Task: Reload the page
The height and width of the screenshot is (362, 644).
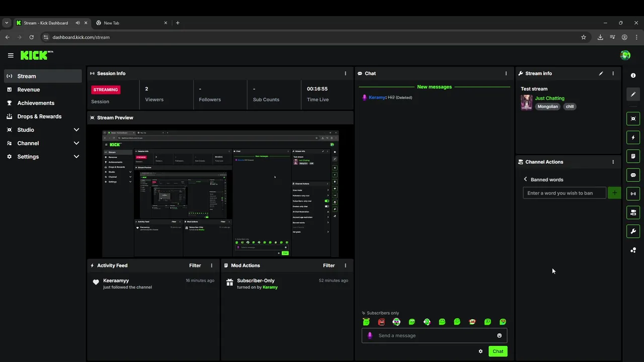Action: click(x=31, y=37)
